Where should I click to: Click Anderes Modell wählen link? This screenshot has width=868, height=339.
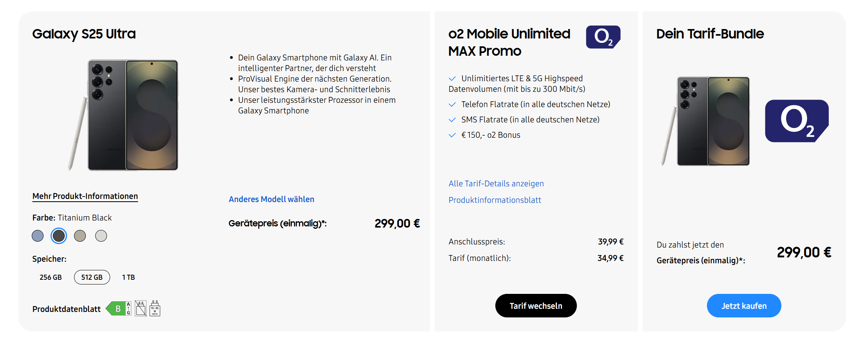coord(271,199)
